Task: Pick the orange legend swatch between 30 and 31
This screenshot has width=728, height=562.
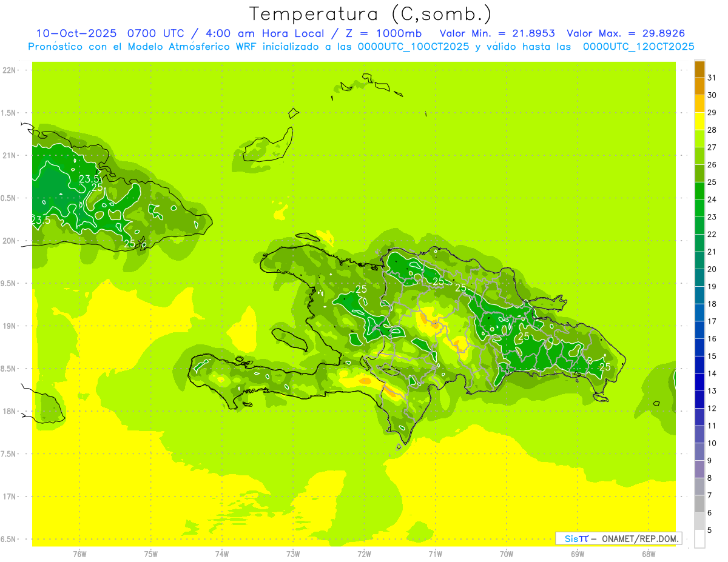Action: pos(699,87)
